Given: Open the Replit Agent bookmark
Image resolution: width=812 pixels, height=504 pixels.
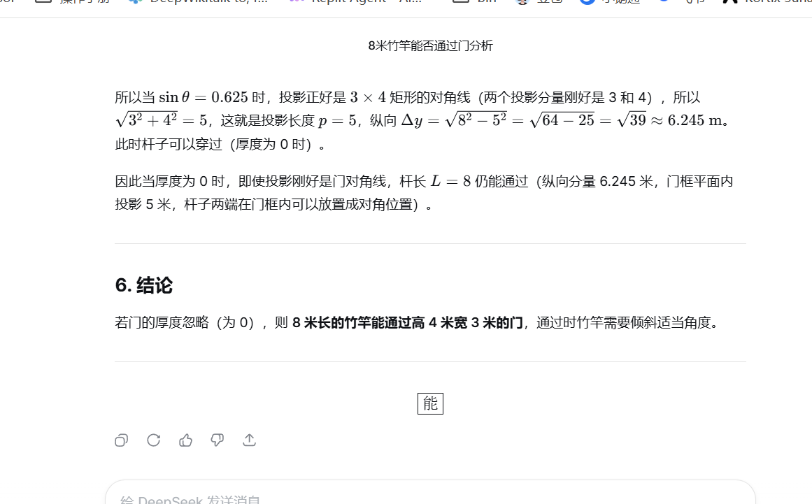Looking at the screenshot, I should (x=355, y=1).
